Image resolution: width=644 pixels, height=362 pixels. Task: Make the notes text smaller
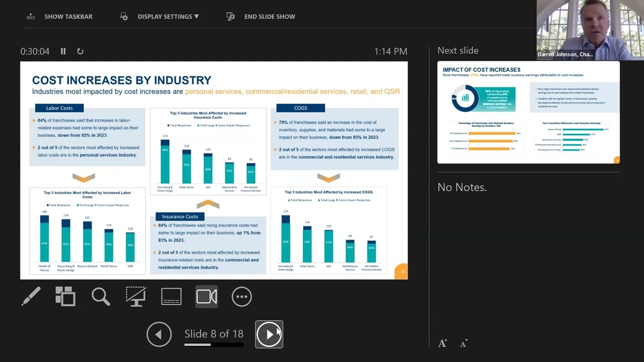464,343
